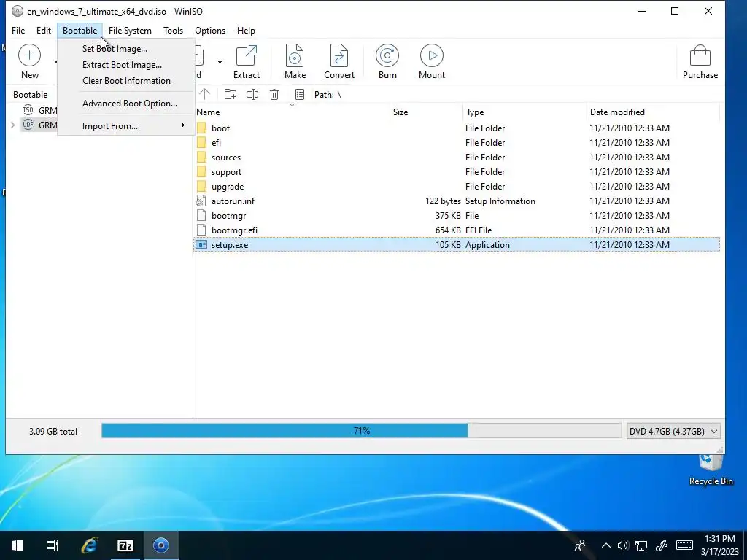The image size is (747, 560).
Task: Select the upgrade folder row
Action: (x=457, y=187)
